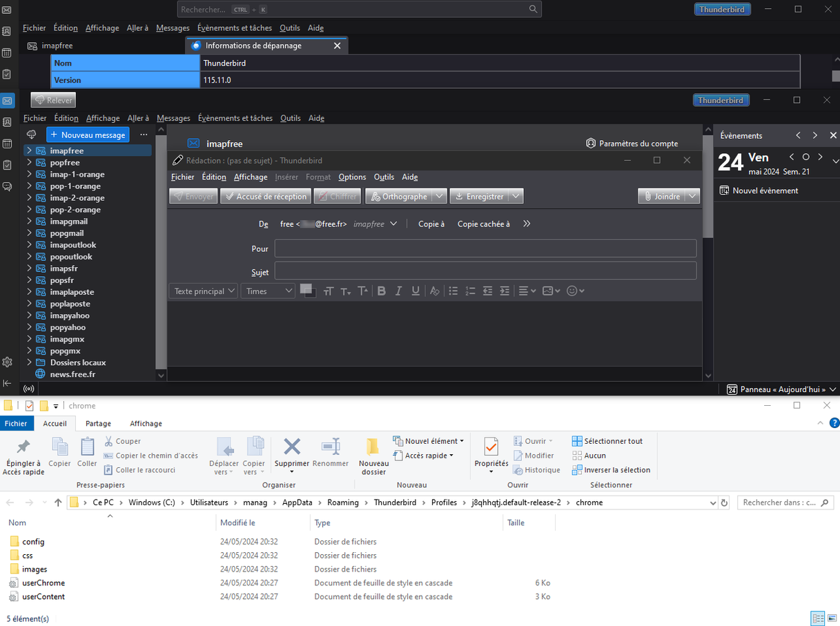Toggle Accusé de réception button
840x626 pixels.
[266, 197]
